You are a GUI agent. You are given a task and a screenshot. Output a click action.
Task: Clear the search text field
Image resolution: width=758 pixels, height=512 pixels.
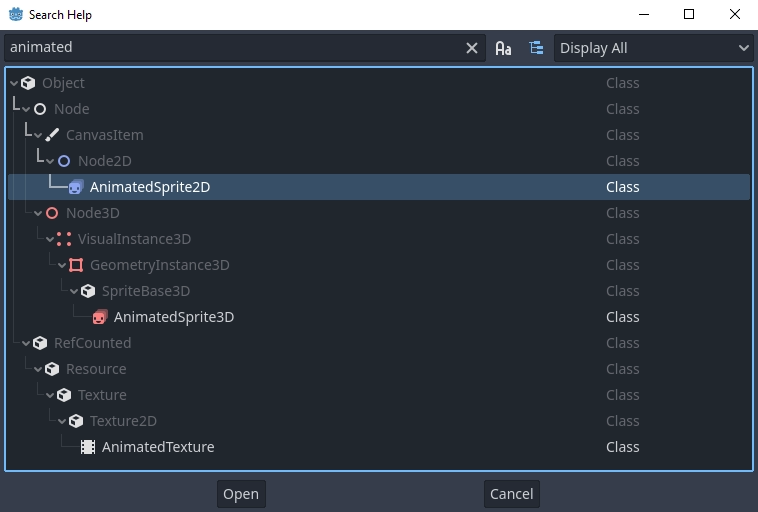point(472,48)
